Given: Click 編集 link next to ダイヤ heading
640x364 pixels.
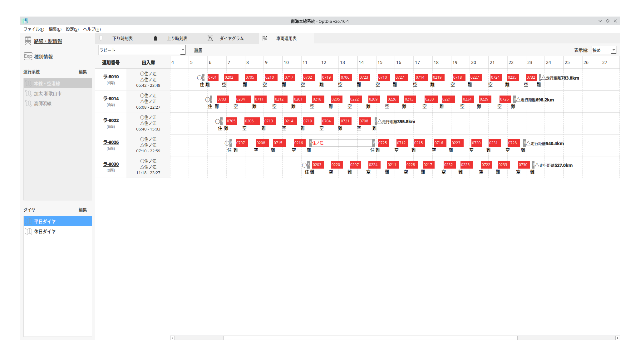Looking at the screenshot, I should [x=83, y=210].
